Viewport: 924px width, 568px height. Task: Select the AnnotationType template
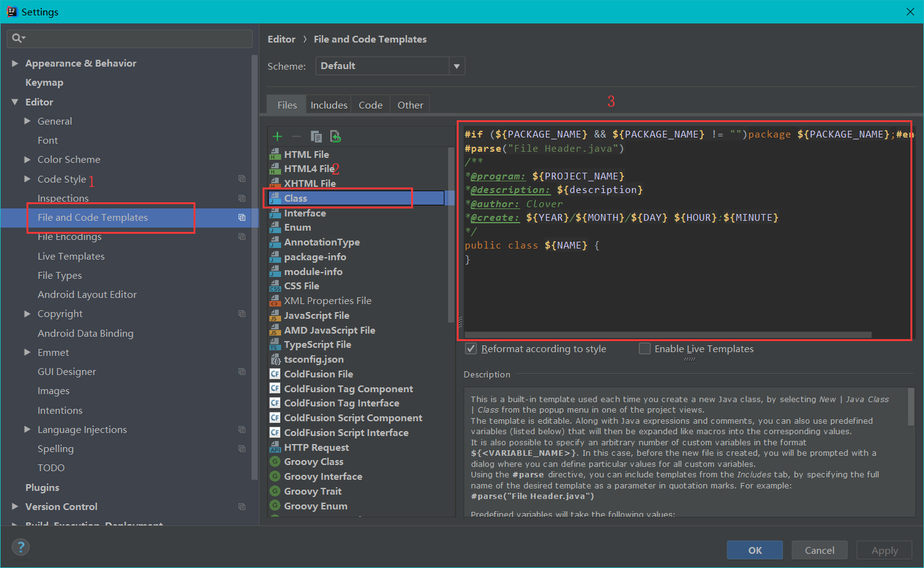pyautogui.click(x=322, y=242)
